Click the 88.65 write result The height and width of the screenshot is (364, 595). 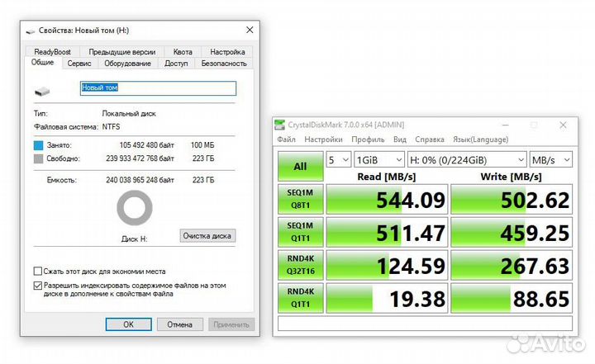point(512,298)
